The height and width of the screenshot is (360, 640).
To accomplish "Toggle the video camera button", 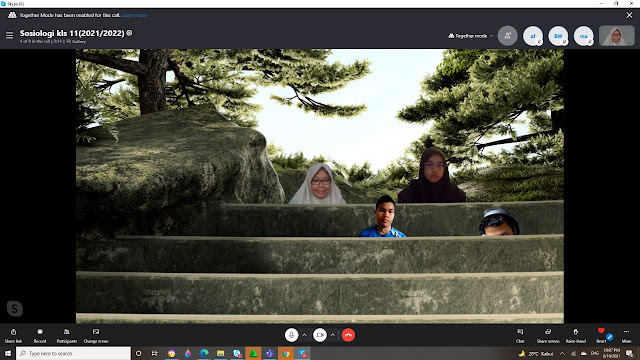I will click(320, 335).
